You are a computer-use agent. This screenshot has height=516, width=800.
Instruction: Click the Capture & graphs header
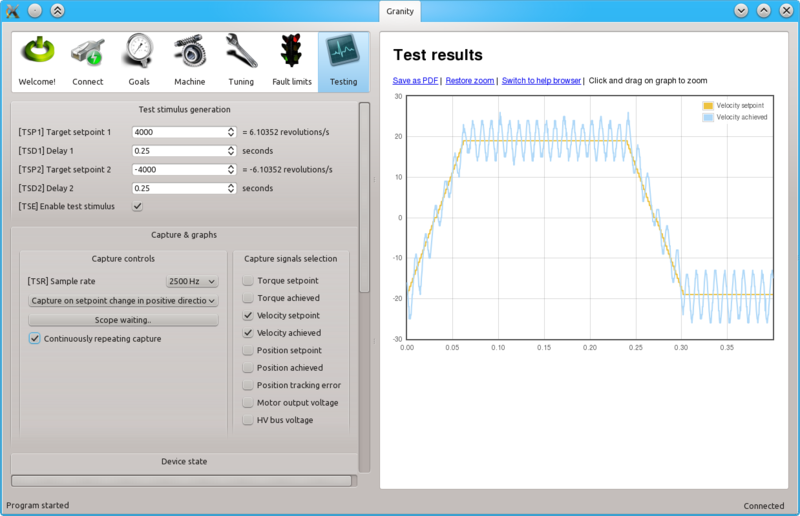(x=184, y=235)
